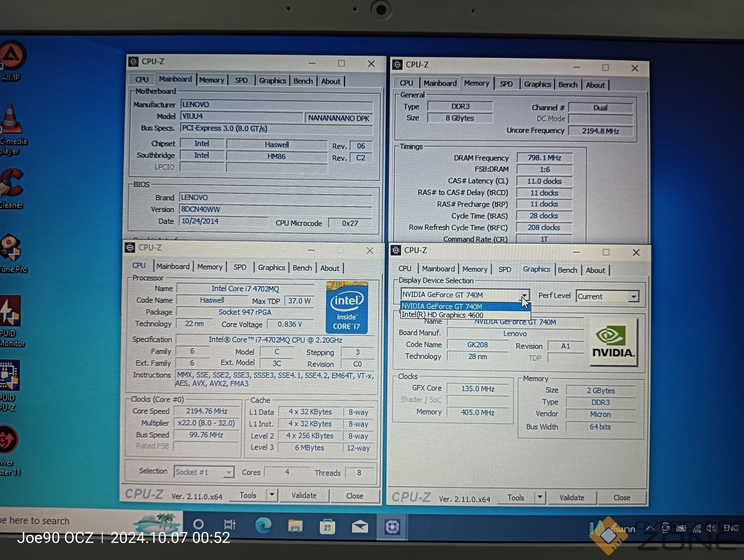744x560 pixels.
Task: Open About tab in Mainboard window
Action: [x=331, y=81]
